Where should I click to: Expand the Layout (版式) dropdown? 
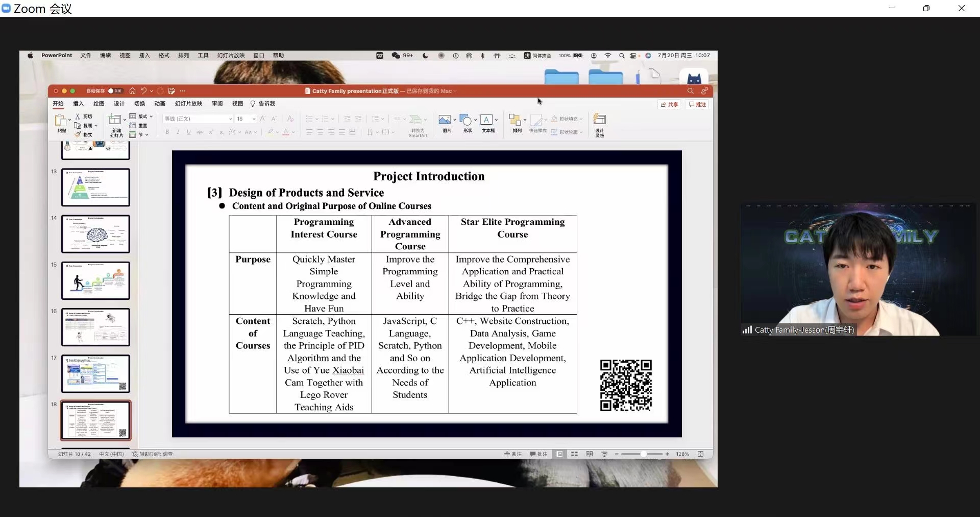click(141, 116)
